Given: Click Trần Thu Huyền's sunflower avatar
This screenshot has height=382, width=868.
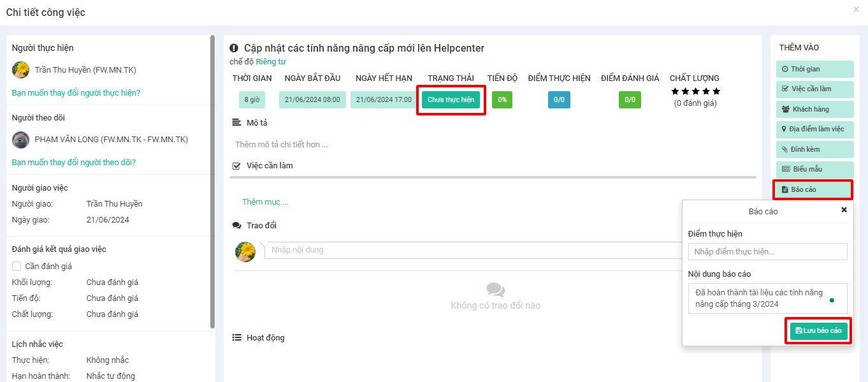Looking at the screenshot, I should (x=21, y=70).
